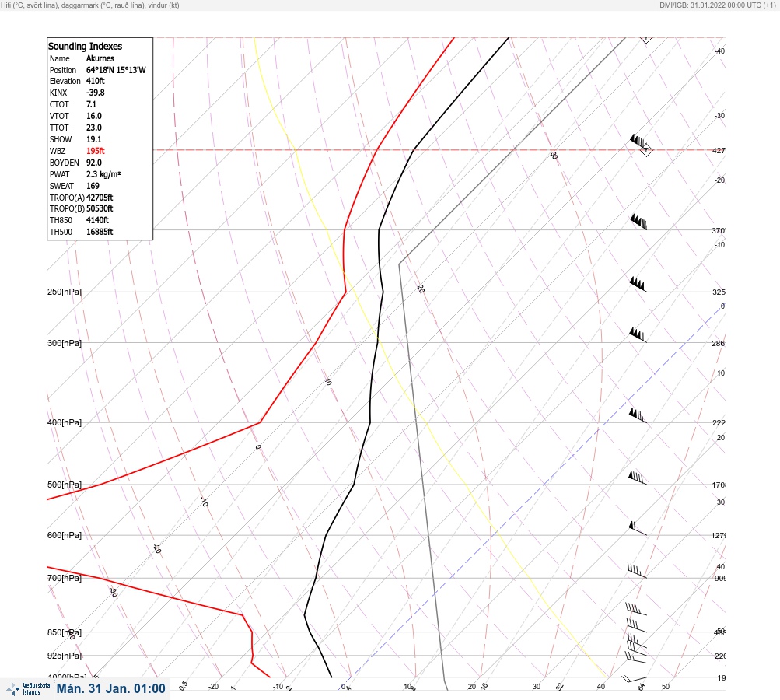
Task: Select the station name 'Akurnes'
Action: tap(100, 58)
